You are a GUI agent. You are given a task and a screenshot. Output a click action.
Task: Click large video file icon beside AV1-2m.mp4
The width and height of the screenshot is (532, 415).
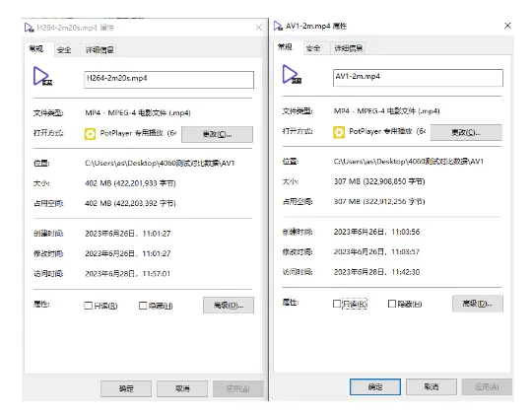coord(292,74)
